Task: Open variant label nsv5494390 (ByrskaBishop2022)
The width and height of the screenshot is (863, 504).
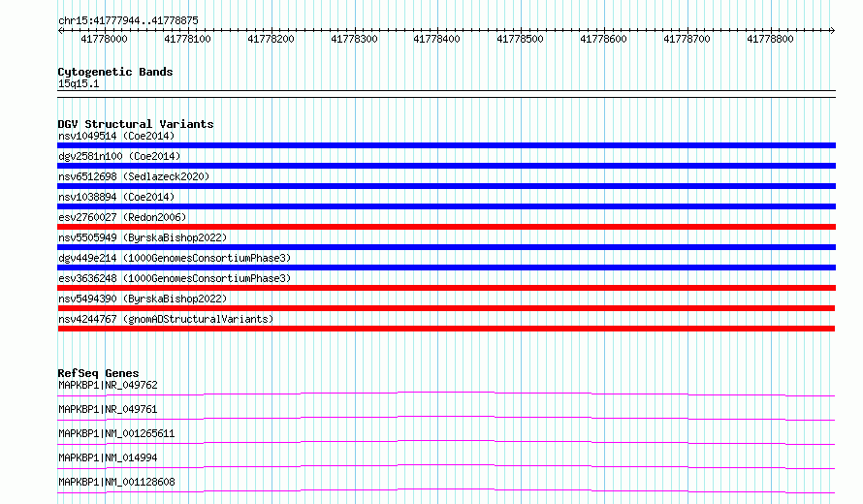Action: point(143,299)
